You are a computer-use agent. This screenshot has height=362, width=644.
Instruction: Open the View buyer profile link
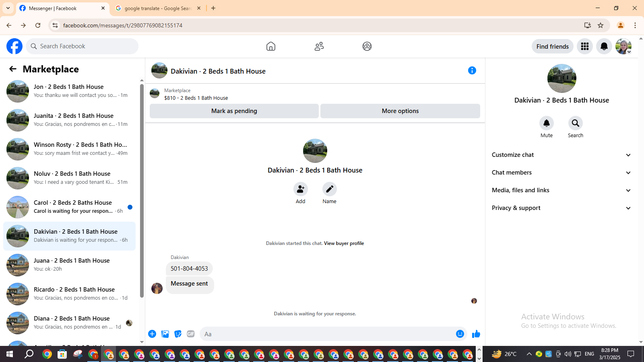coord(344,243)
